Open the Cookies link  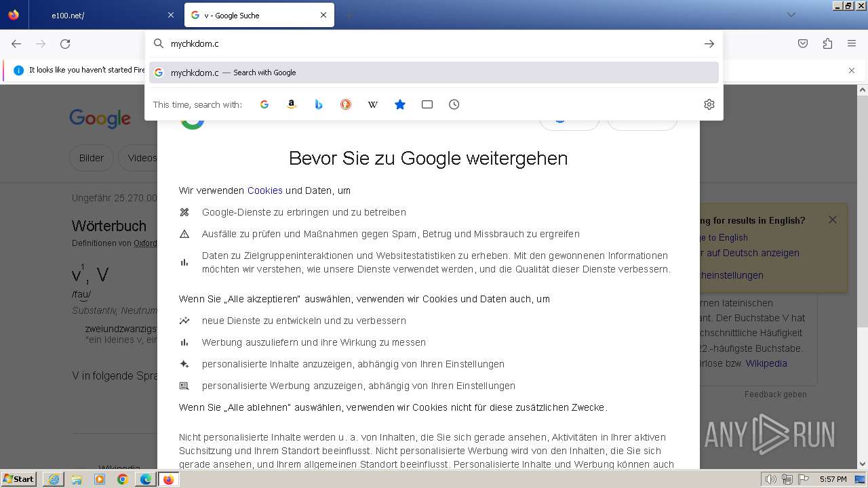point(264,190)
